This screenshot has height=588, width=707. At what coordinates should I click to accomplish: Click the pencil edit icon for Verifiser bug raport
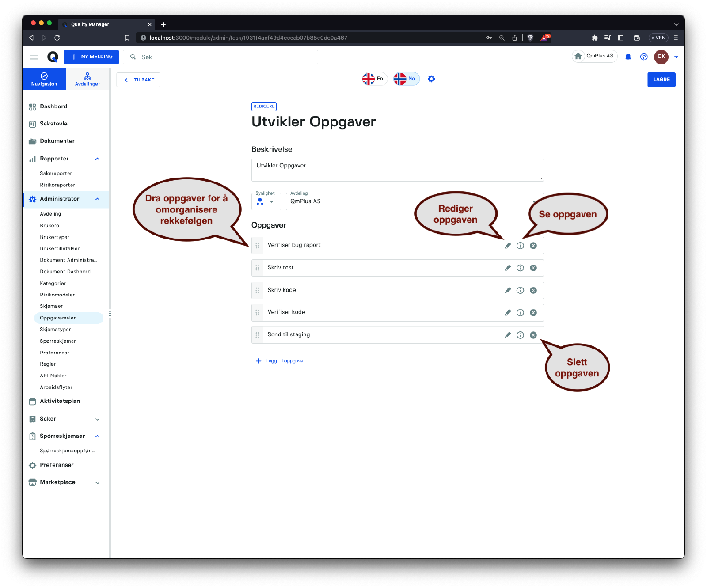tap(508, 246)
